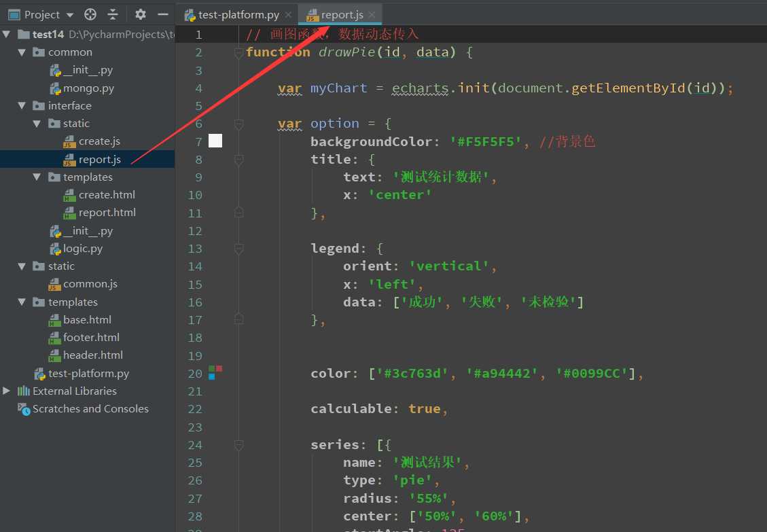The width and height of the screenshot is (767, 532).
Task: Click the Project panel window icon
Action: (14, 15)
